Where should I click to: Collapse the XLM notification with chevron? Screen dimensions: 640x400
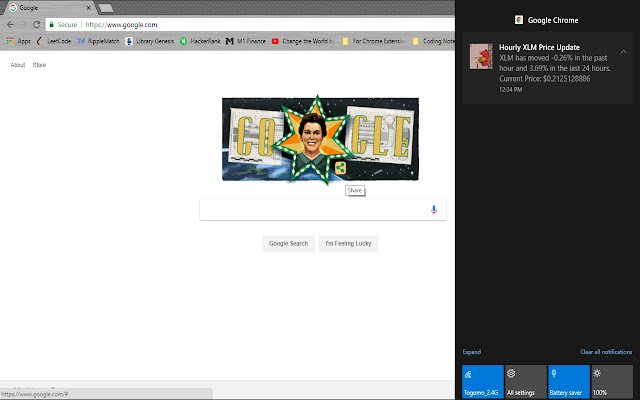[623, 52]
